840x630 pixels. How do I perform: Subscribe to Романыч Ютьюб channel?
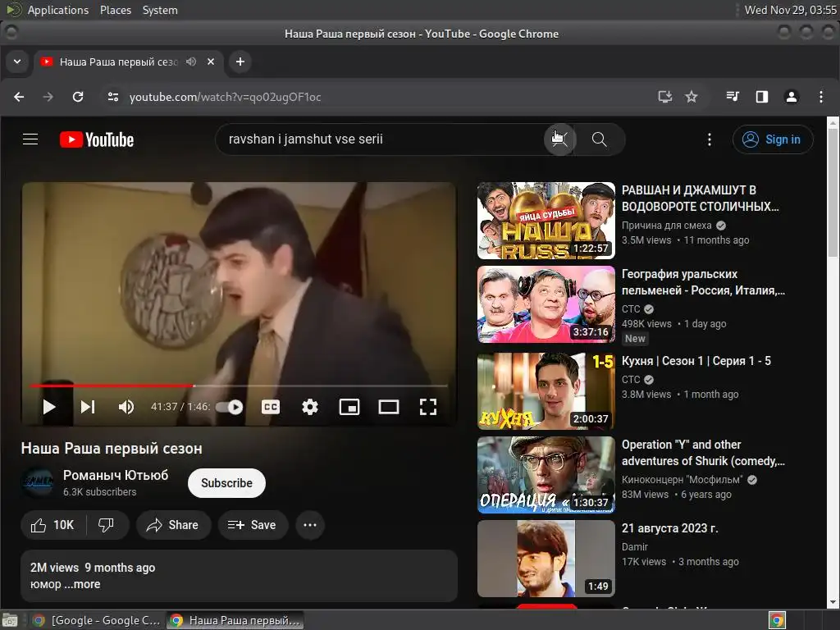226,482
